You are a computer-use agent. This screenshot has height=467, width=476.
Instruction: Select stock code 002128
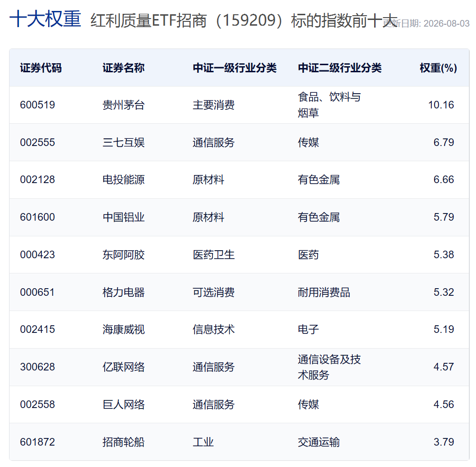point(38,179)
